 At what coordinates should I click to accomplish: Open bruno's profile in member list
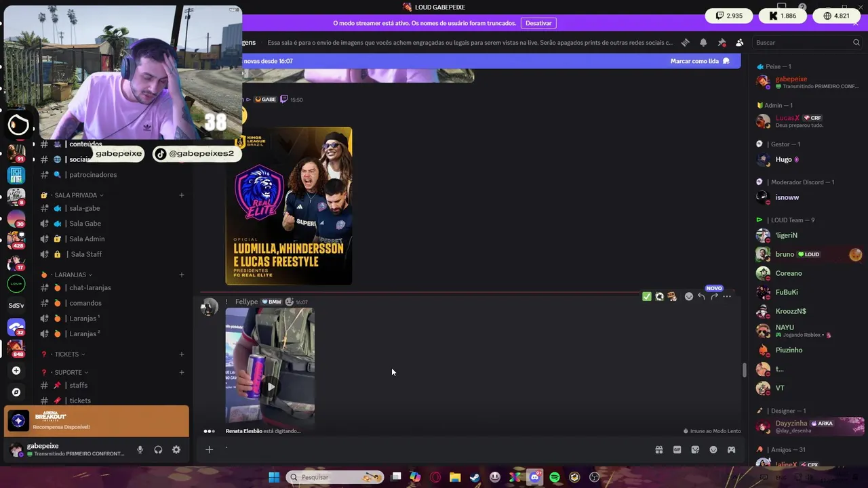(808, 254)
